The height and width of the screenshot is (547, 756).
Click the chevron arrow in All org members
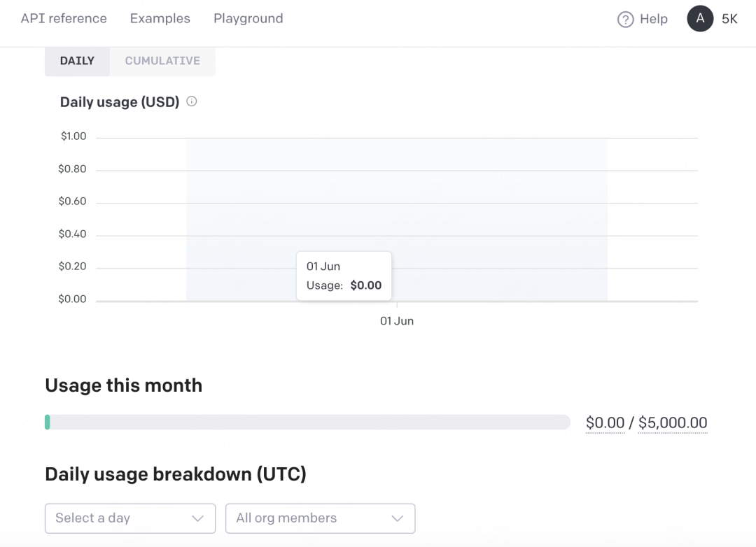point(398,518)
